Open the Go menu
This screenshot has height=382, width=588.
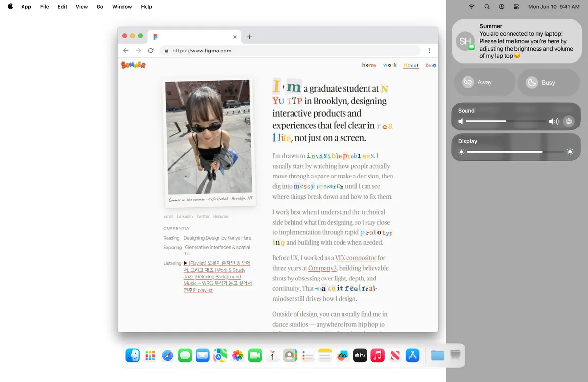100,7
